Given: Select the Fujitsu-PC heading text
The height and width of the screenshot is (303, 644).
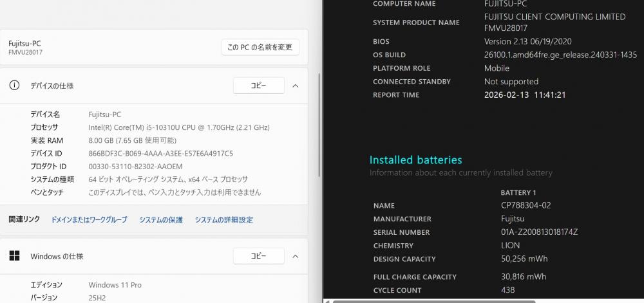Looking at the screenshot, I should (x=24, y=44).
